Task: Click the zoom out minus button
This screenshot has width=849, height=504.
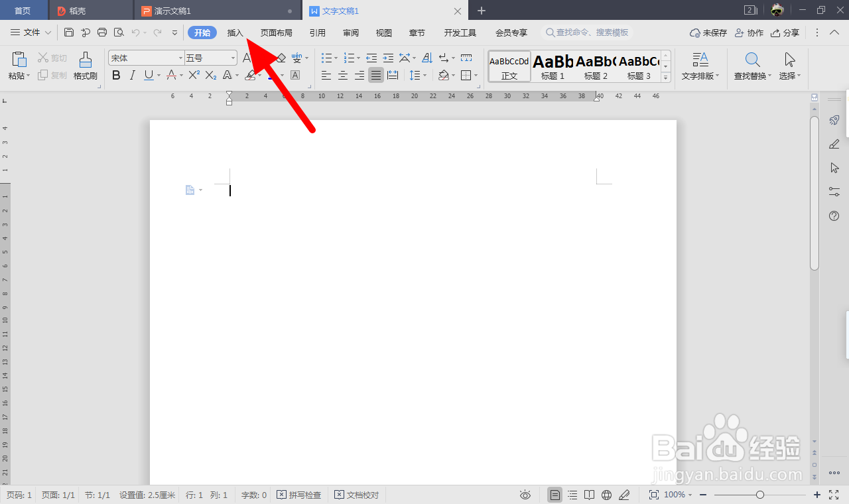Action: [703, 495]
